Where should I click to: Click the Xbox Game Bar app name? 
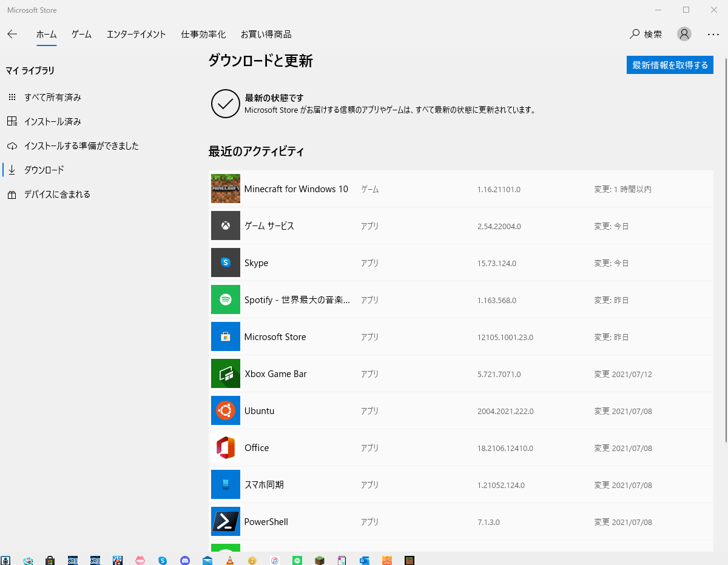[275, 374]
